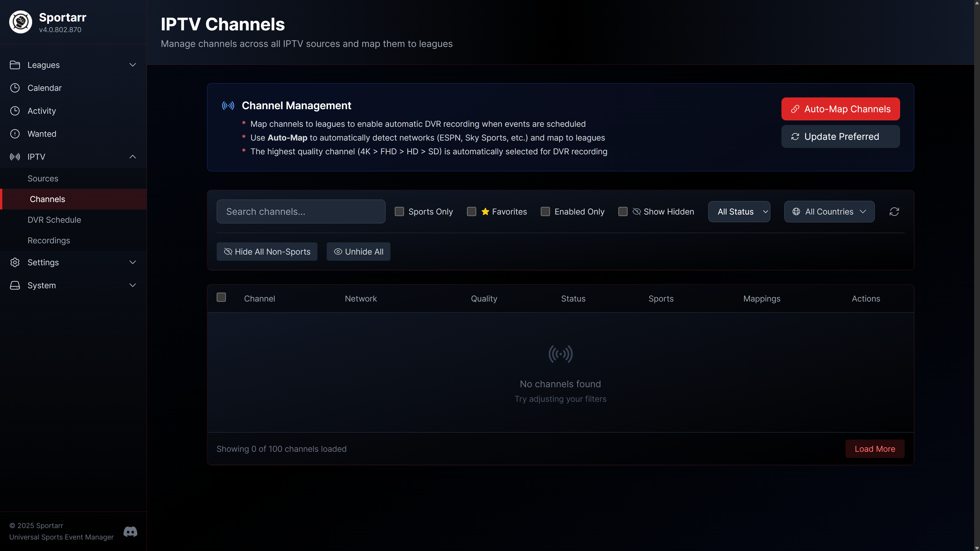Click the Actions column header
Screen dimensions: 980x551
[x=866, y=298]
